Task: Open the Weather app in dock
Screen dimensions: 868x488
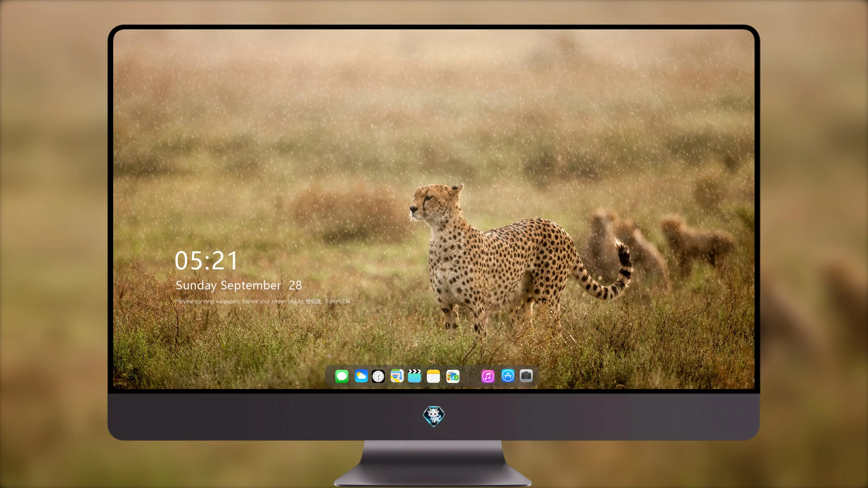Action: click(x=361, y=376)
